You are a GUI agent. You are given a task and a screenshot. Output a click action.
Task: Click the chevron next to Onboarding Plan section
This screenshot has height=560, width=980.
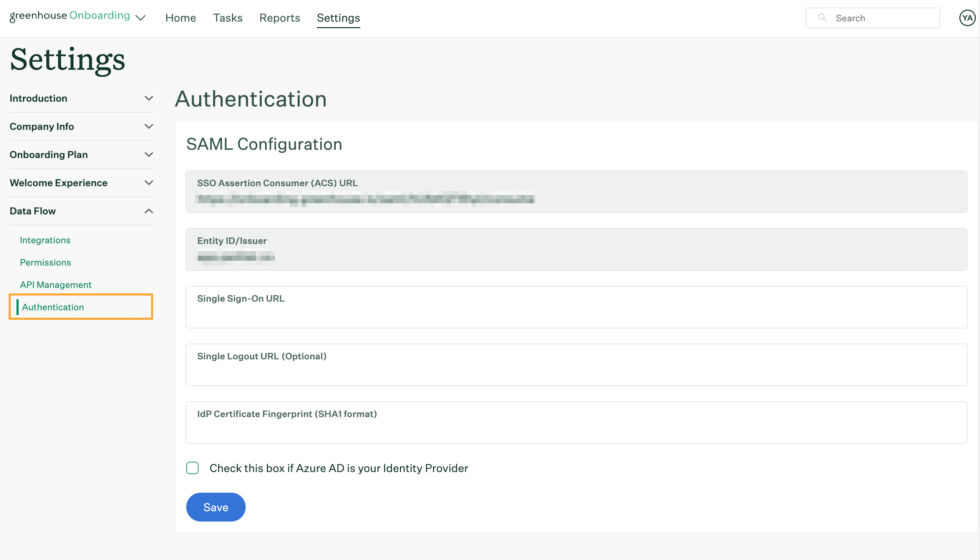pyautogui.click(x=147, y=154)
